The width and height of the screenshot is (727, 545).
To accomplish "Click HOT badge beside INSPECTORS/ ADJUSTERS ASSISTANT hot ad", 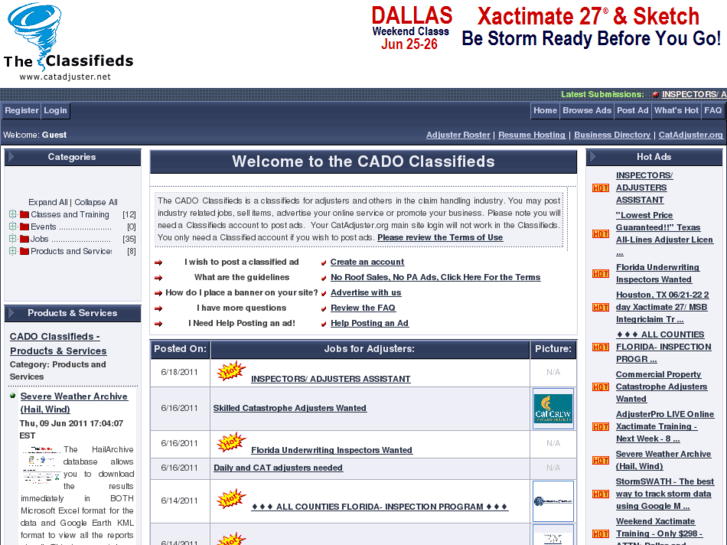I will coord(600,188).
